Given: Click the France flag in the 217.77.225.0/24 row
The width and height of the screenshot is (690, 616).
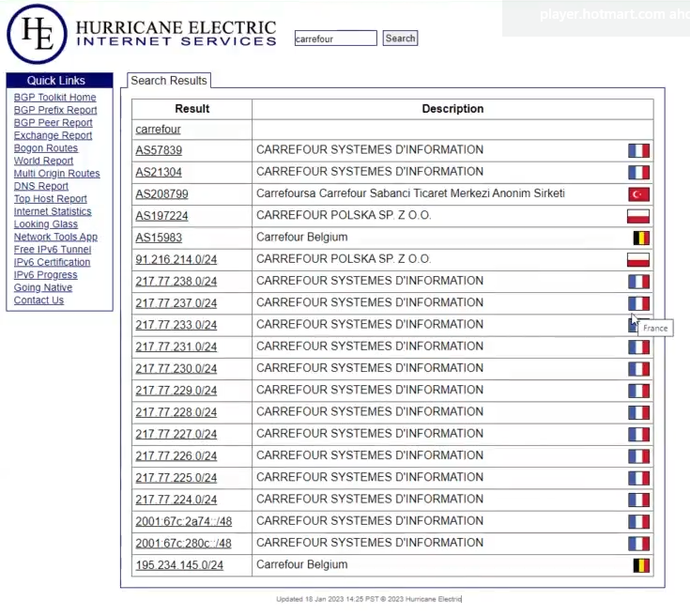Looking at the screenshot, I should tap(638, 478).
